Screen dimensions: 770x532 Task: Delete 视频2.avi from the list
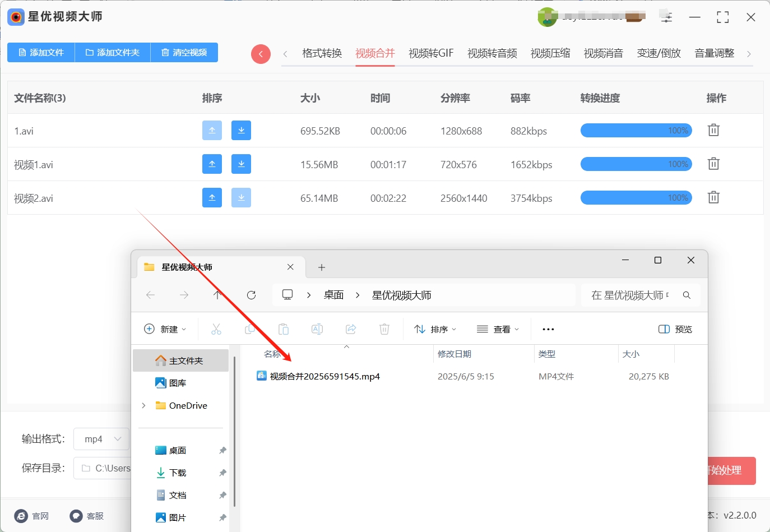(713, 197)
